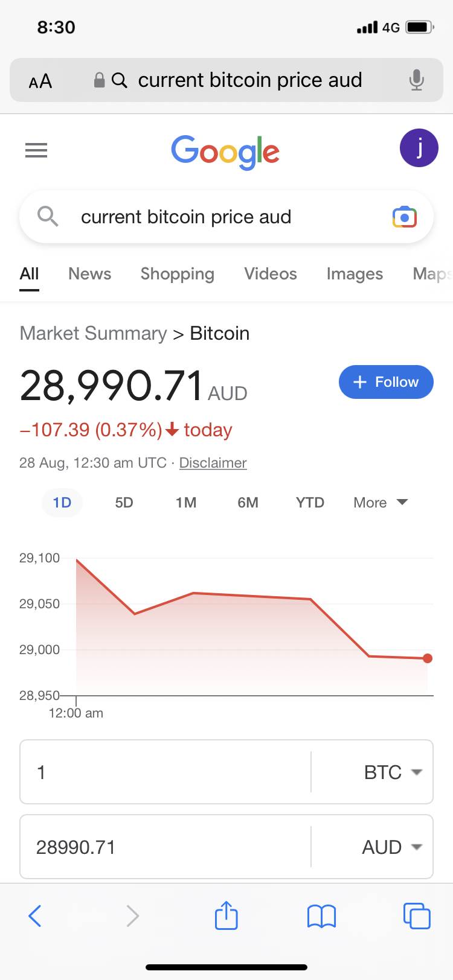Search by image with Google Lens icon
Viewport: 453px width, 980px height.
404,217
